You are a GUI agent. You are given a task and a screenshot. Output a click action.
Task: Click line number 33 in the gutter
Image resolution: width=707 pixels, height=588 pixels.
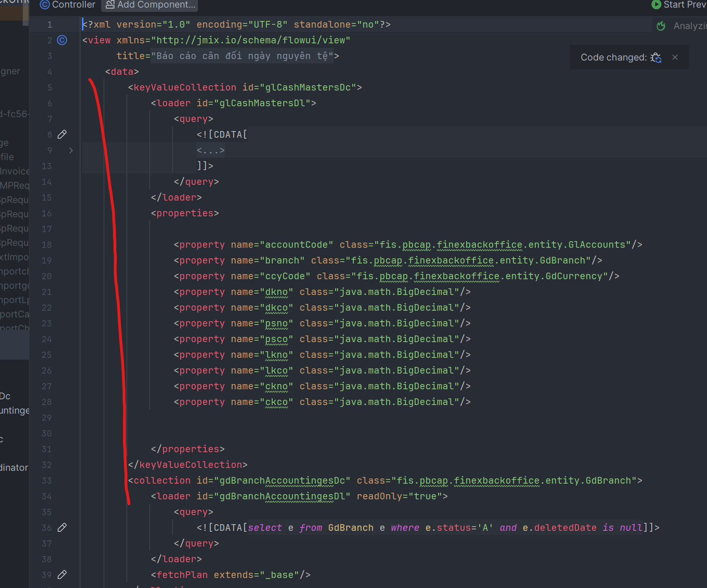(47, 480)
